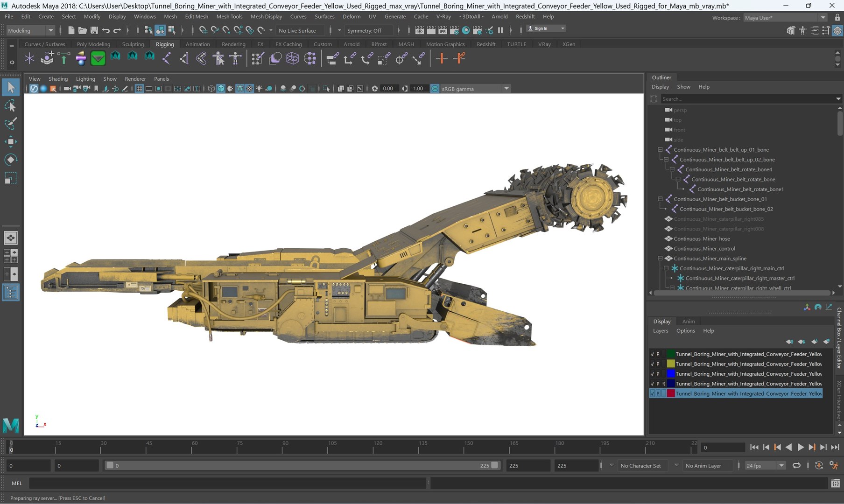This screenshot has width=844, height=504.
Task: Open the Deform menu
Action: pyautogui.click(x=351, y=16)
